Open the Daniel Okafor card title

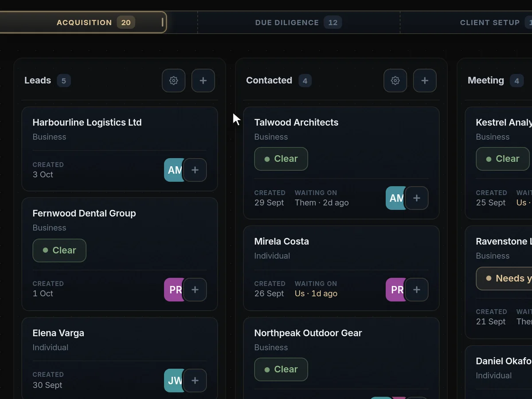pyautogui.click(x=504, y=361)
